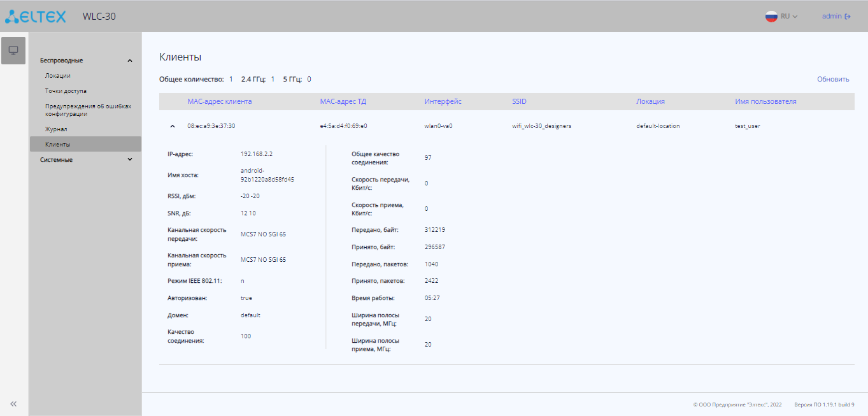Viewport: 868px width, 416px height.
Task: Sort by MAC-адрес ТД column header
Action: point(343,101)
